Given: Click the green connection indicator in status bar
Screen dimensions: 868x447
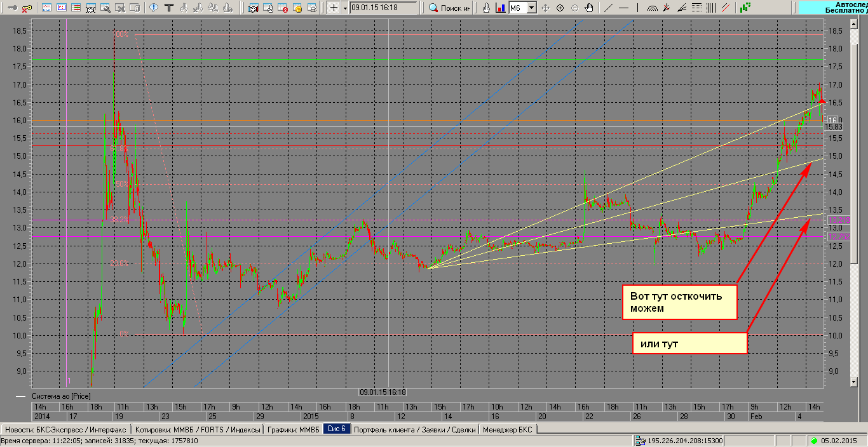Looking at the screenshot, I should [x=814, y=441].
